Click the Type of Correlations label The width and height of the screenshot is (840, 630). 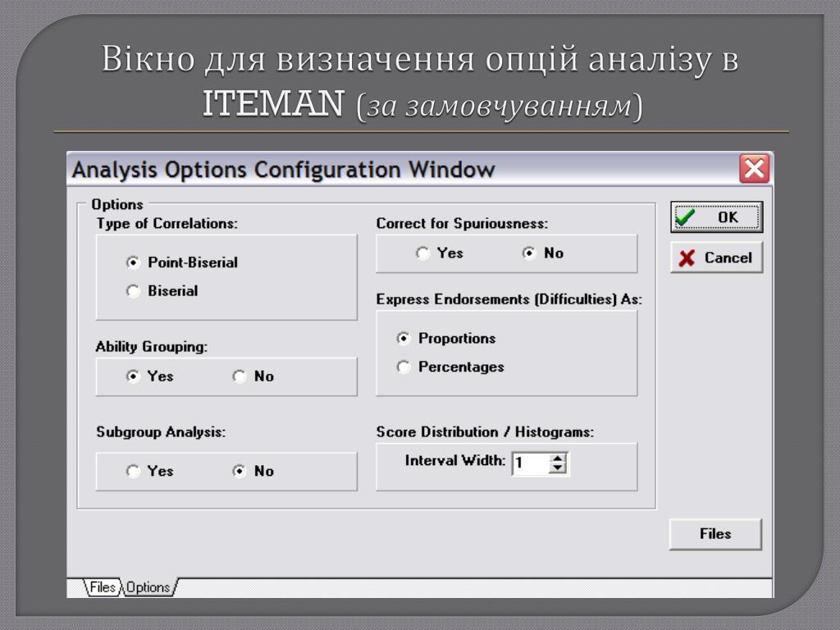click(x=167, y=223)
